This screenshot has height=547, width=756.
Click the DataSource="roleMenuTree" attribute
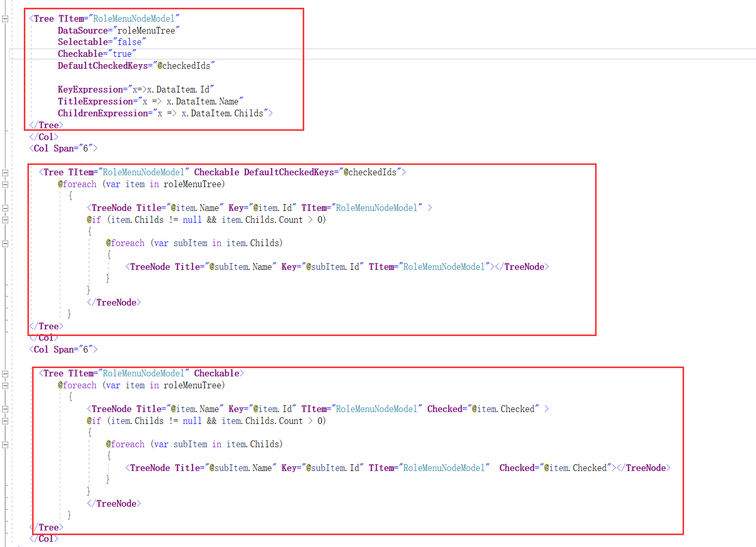click(x=118, y=30)
